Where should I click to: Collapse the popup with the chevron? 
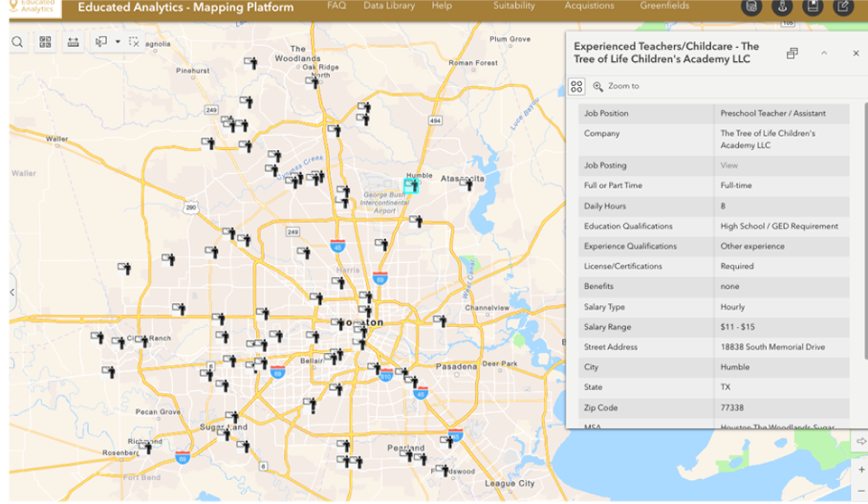pyautogui.click(x=824, y=54)
